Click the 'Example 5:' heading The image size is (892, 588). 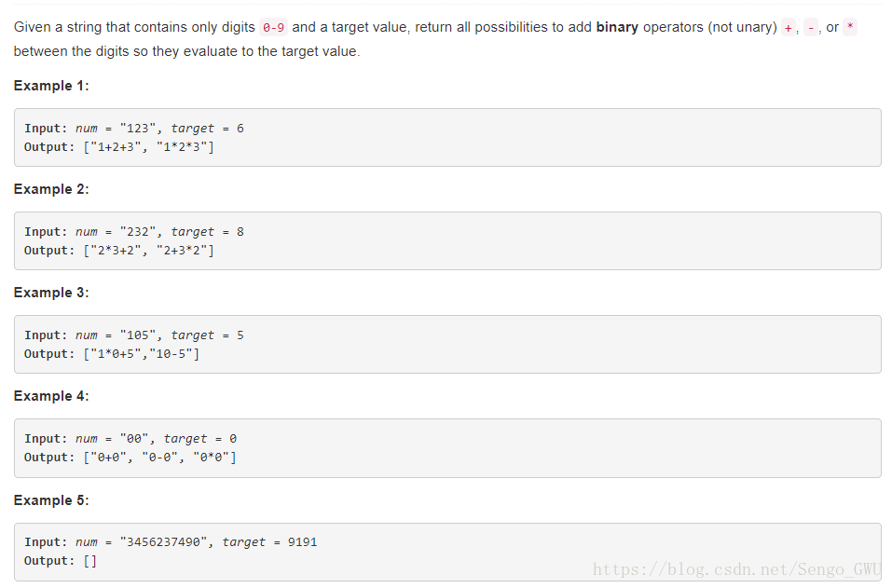(x=51, y=500)
